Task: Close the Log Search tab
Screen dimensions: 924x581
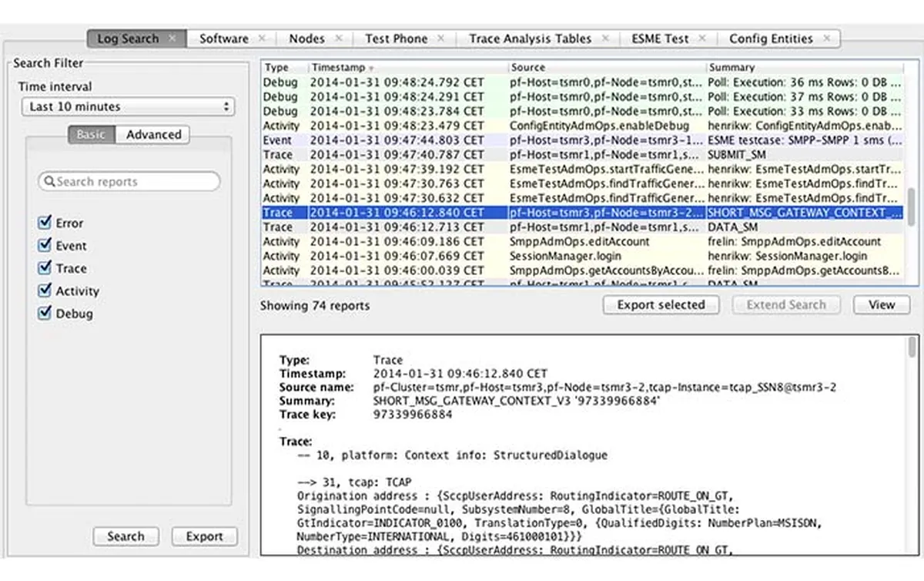Action: [x=172, y=39]
